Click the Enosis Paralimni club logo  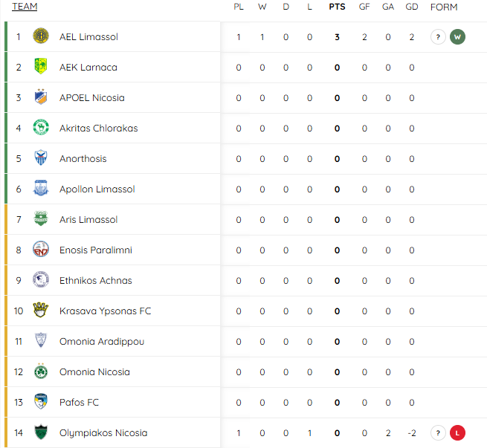pyautogui.click(x=41, y=249)
